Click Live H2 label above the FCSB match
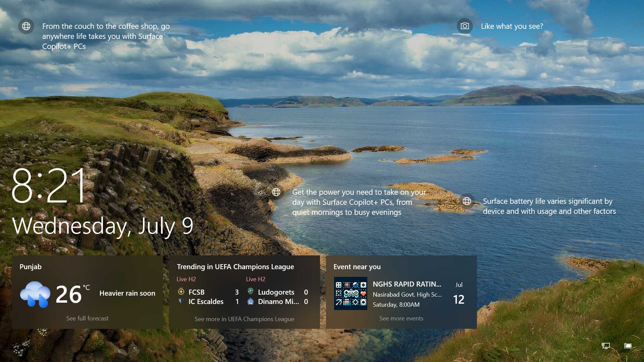Image resolution: width=644 pixels, height=362 pixels. pos(186,279)
